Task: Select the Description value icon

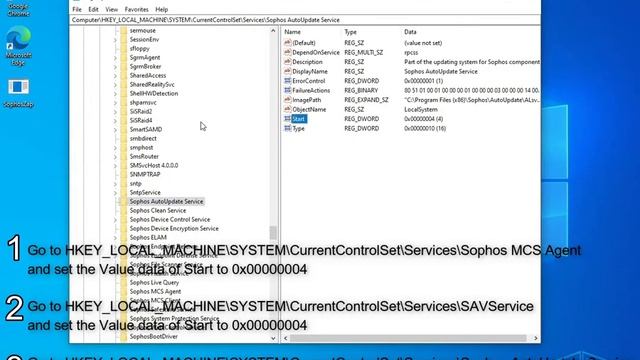Action: coord(287,62)
